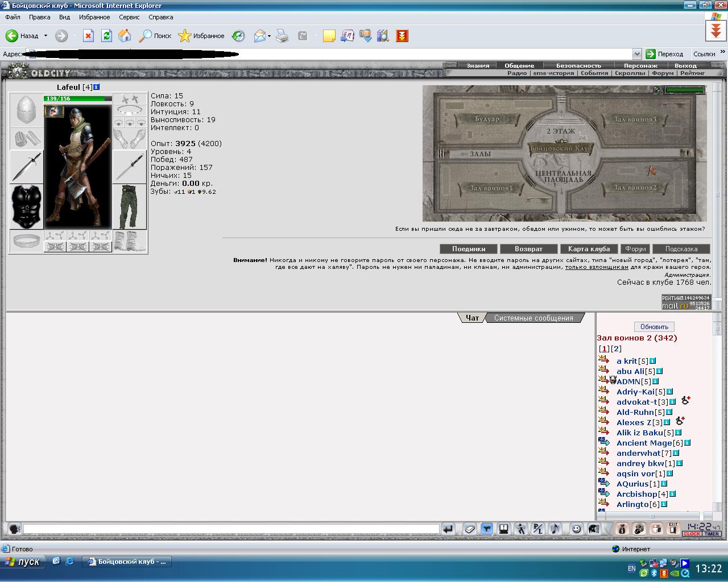Click the info figure icon in bottom bar
The image size is (728, 582).
622,529
